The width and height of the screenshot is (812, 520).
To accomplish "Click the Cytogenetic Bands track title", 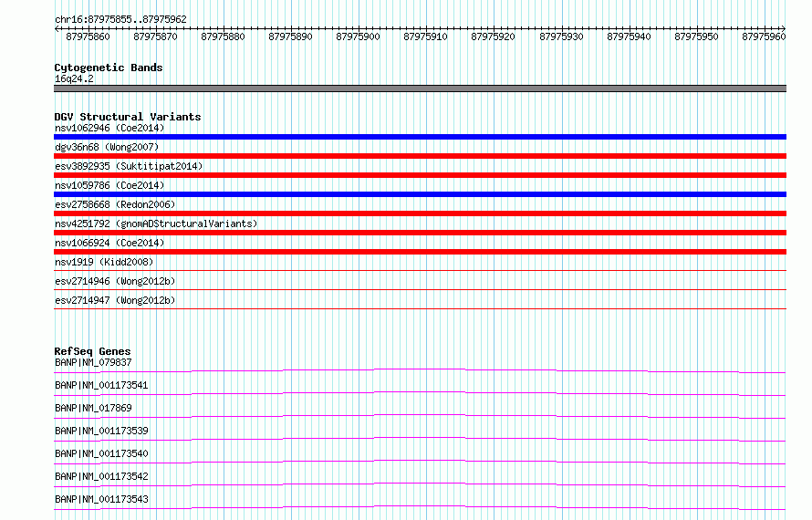I will 109,68.
